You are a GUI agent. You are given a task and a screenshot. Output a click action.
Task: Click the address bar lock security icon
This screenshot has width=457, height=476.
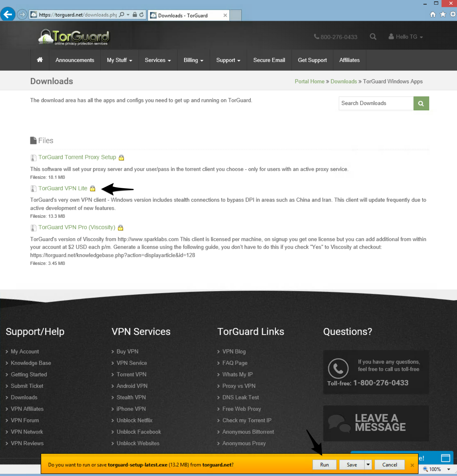[135, 15]
